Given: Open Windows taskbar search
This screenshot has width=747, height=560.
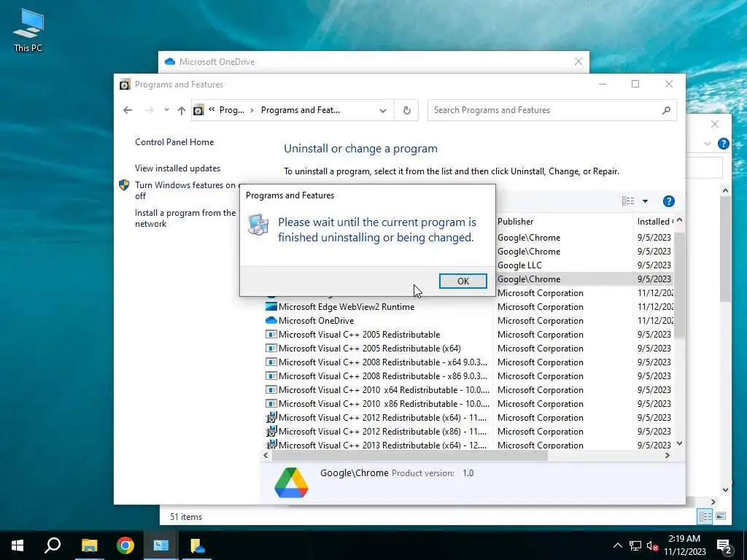Looking at the screenshot, I should (x=53, y=545).
